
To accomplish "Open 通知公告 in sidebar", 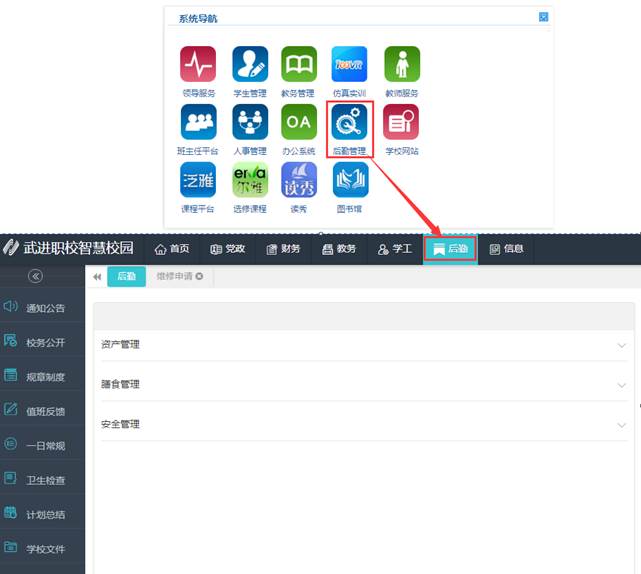I will click(x=43, y=308).
